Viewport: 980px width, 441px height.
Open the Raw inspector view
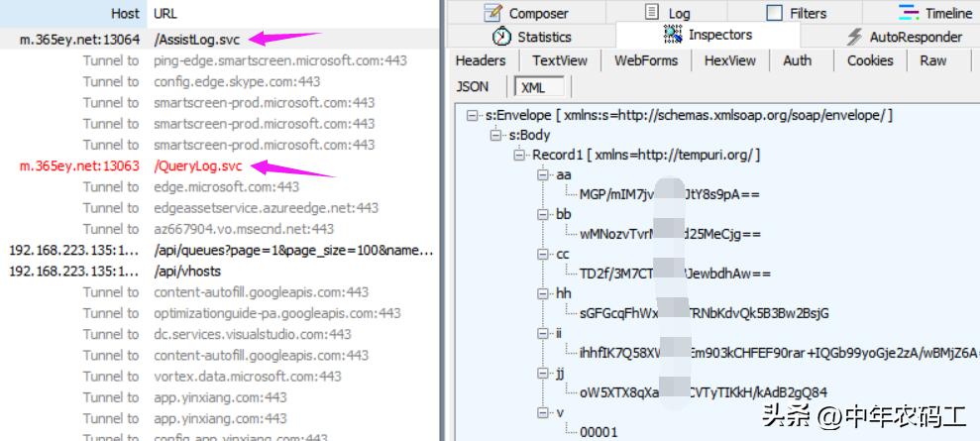pos(932,60)
